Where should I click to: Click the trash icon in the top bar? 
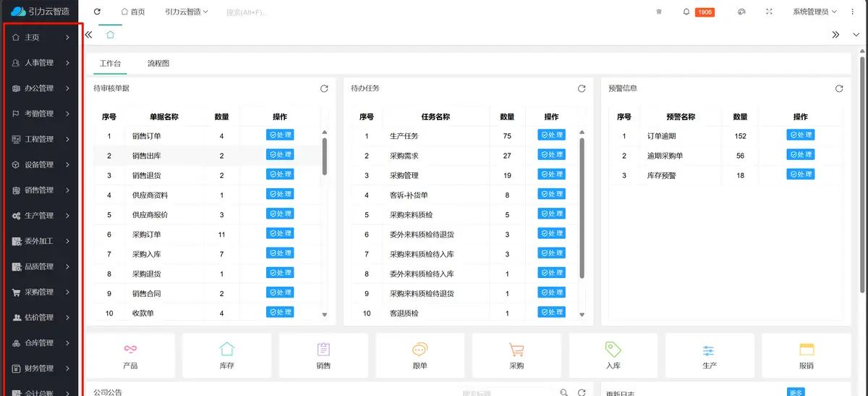tap(659, 12)
